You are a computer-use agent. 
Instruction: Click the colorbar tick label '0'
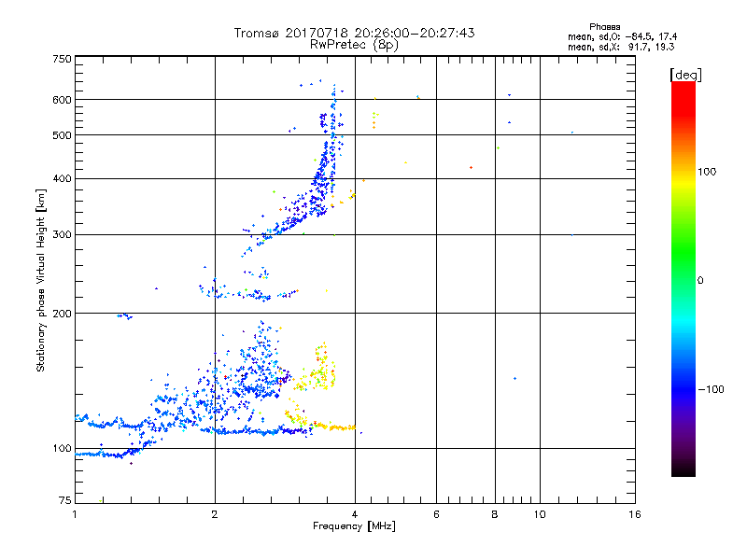[700, 280]
